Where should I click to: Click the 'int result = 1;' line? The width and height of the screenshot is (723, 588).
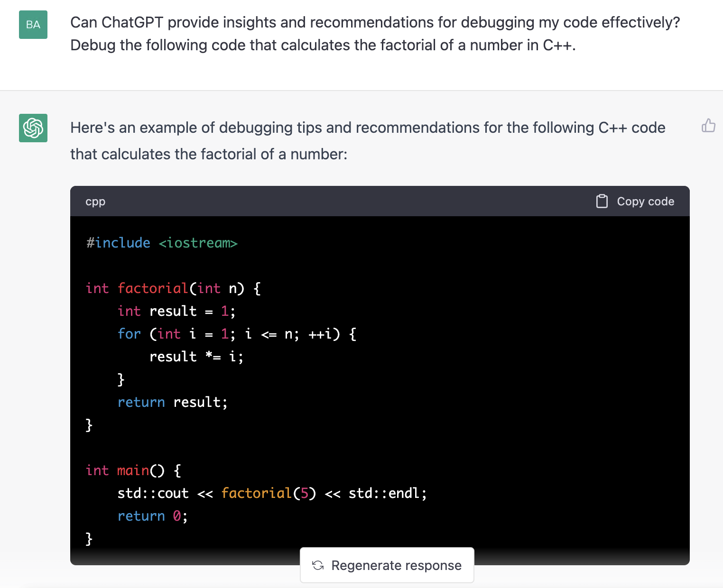pos(176,311)
